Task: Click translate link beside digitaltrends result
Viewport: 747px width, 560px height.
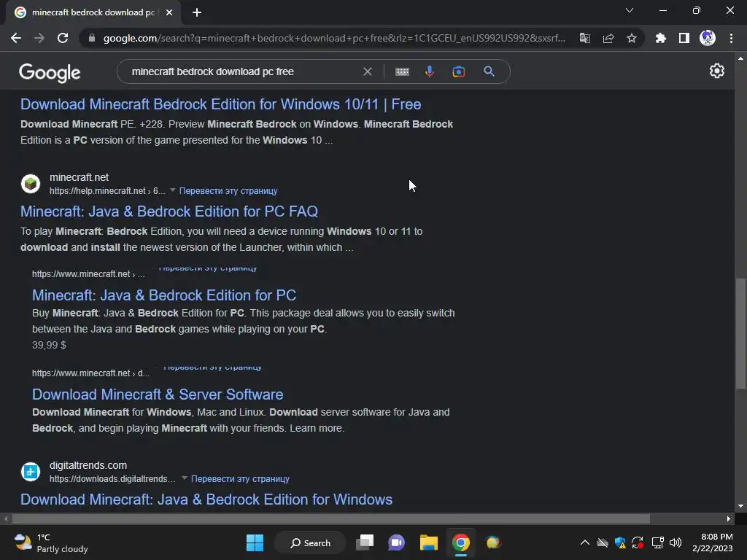Action: pyautogui.click(x=240, y=479)
